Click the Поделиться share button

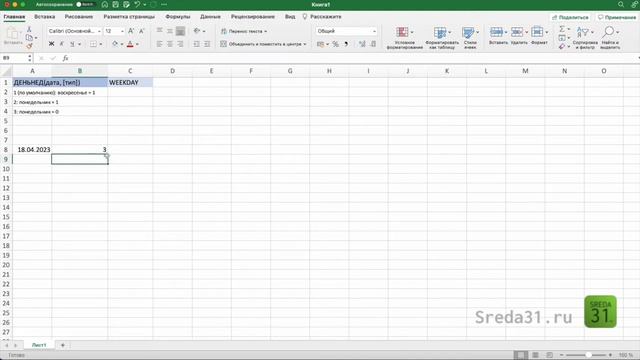570,17
